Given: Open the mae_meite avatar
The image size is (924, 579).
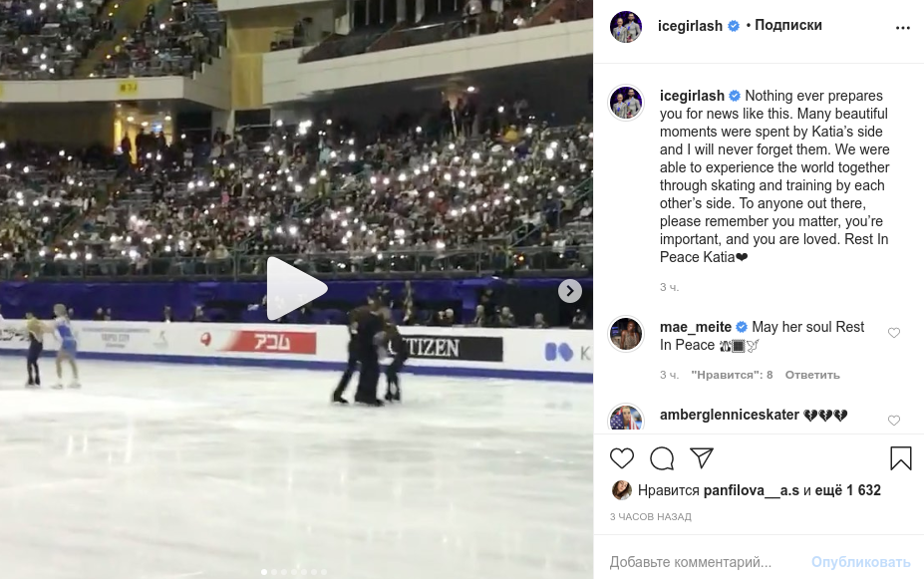Looking at the screenshot, I should click(x=626, y=334).
